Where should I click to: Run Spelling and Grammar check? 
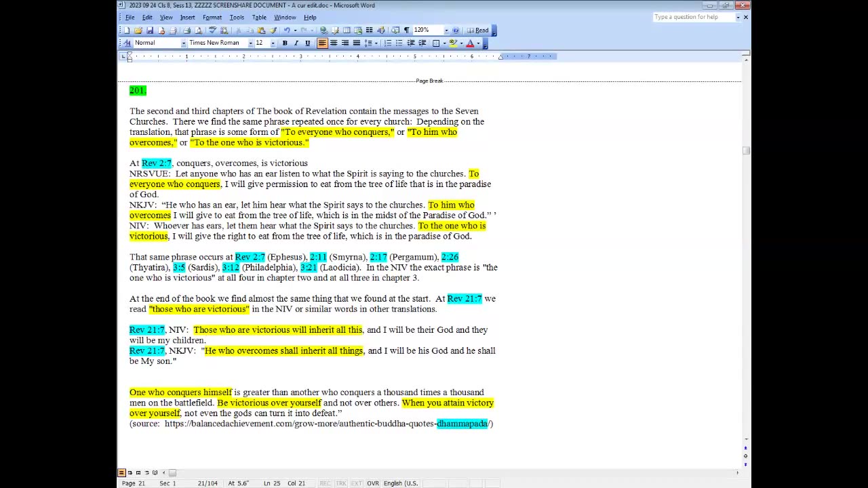[x=213, y=30]
